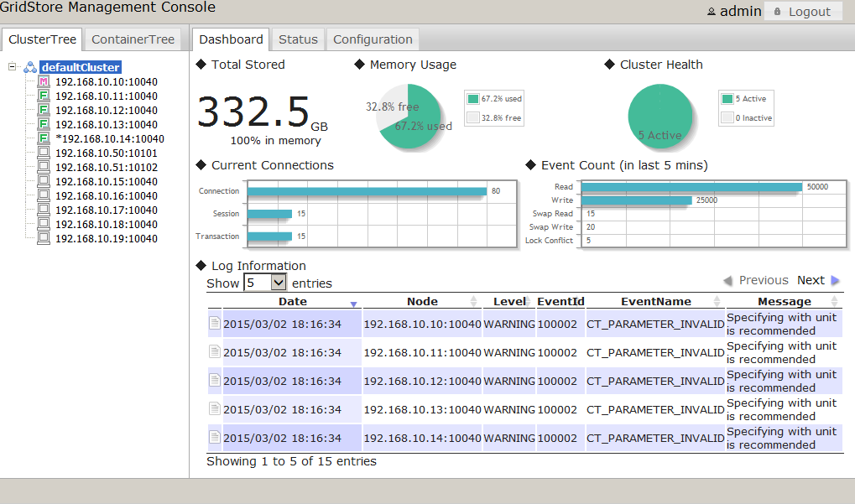Click the Logout button

(x=802, y=12)
